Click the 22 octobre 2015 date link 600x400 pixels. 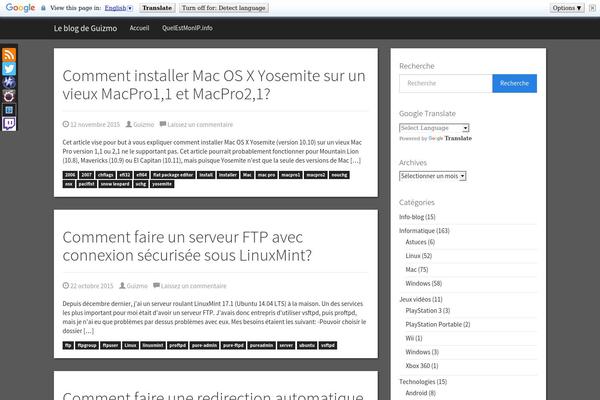point(92,286)
